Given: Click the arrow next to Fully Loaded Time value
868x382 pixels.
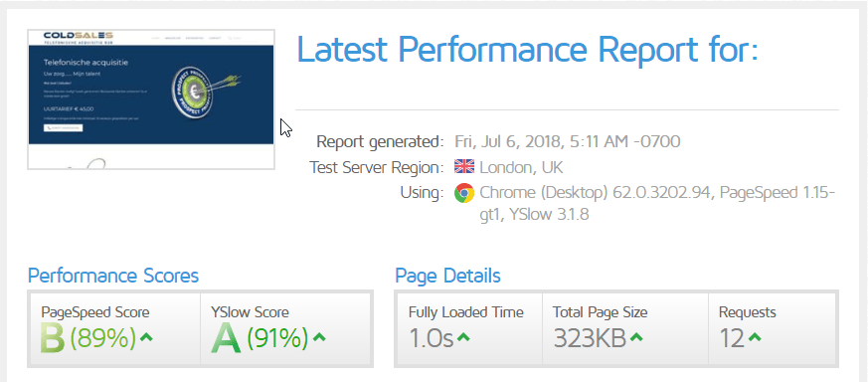Looking at the screenshot, I should 464,337.
